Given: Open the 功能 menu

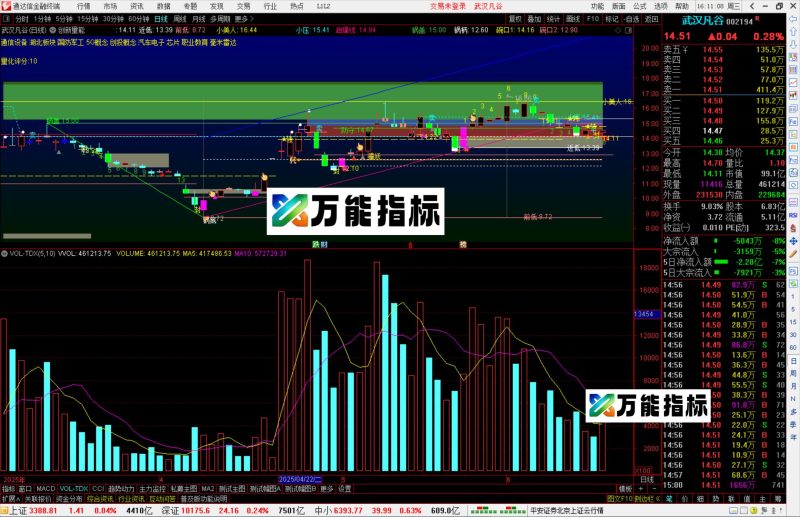Looking at the screenshot, I should (x=597, y=6).
